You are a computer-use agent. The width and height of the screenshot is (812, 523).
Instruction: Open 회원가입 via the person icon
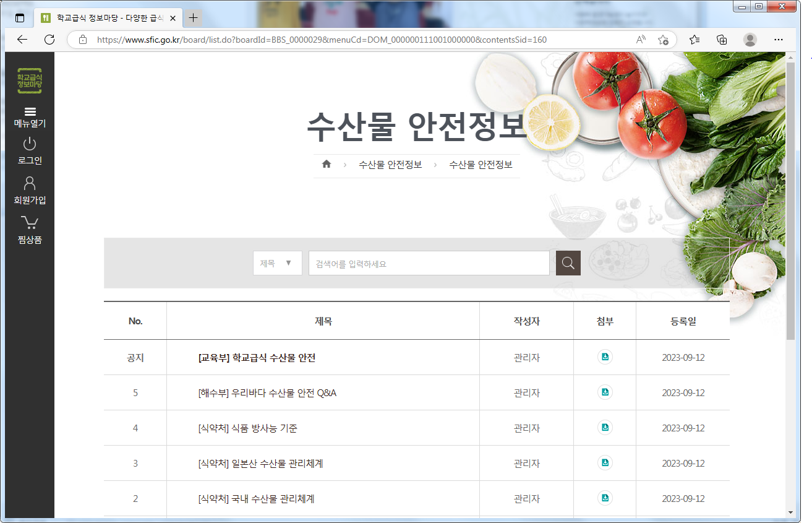click(x=29, y=189)
